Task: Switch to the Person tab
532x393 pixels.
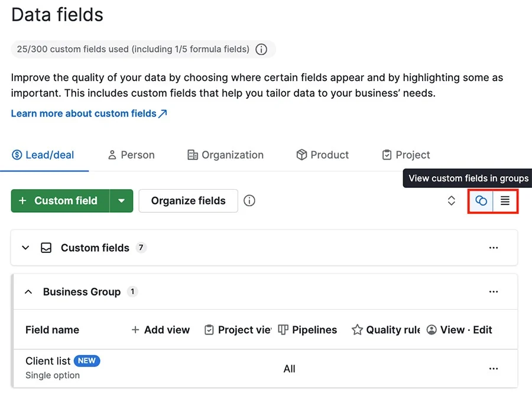Action: (x=131, y=155)
